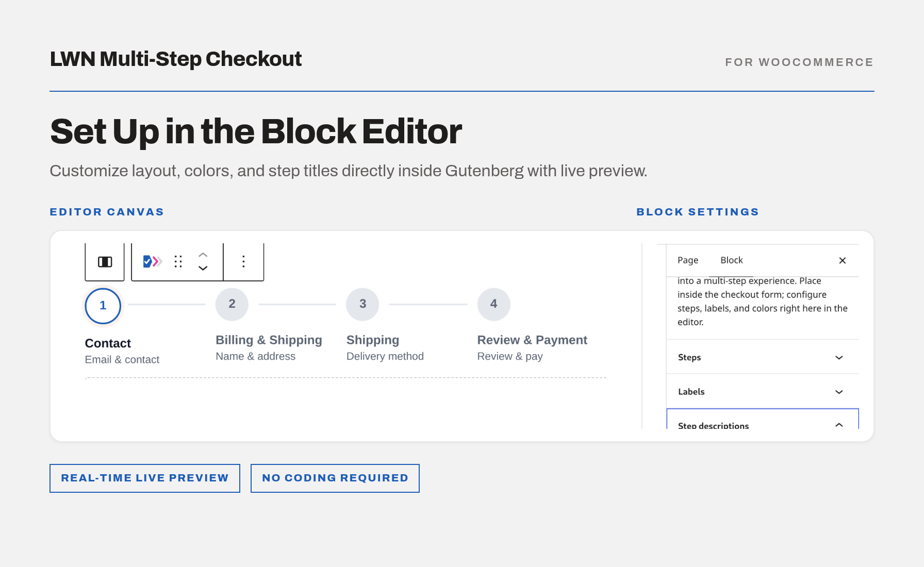Viewport: 924px width, 567px height.
Task: Move block down with the down chevron
Action: pos(203,268)
